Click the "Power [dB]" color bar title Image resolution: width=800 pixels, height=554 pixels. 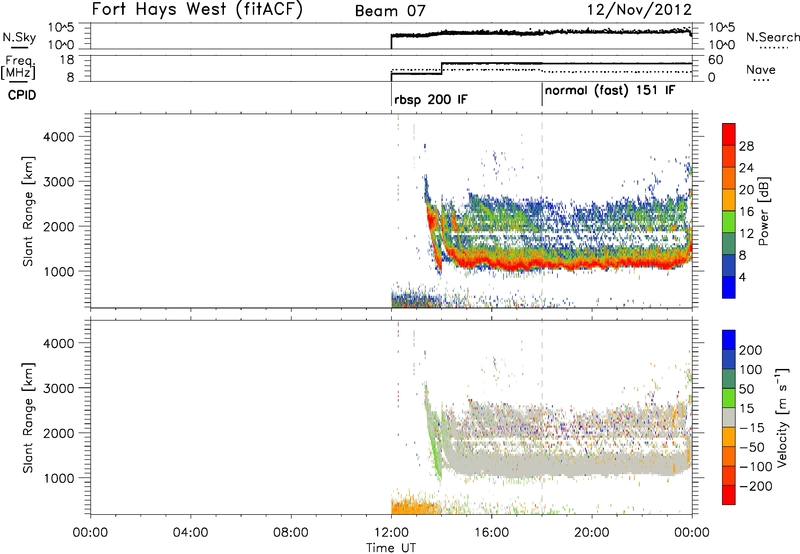(763, 211)
